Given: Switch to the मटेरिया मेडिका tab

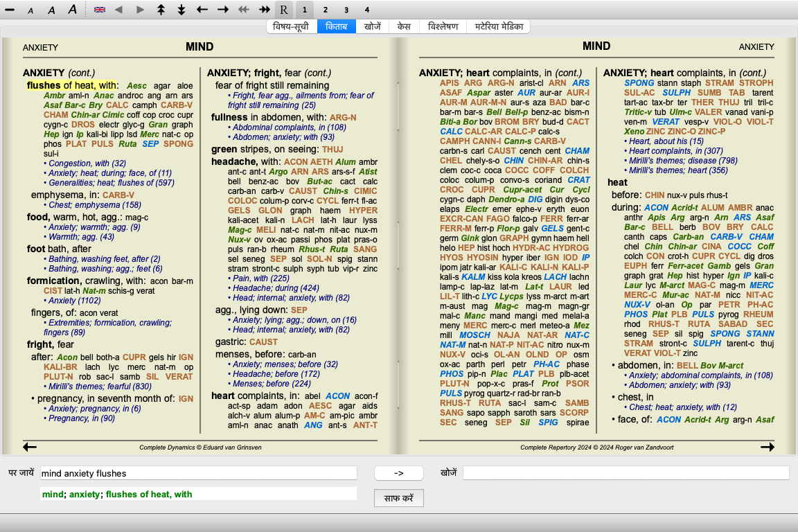Looking at the screenshot, I should 499,27.
